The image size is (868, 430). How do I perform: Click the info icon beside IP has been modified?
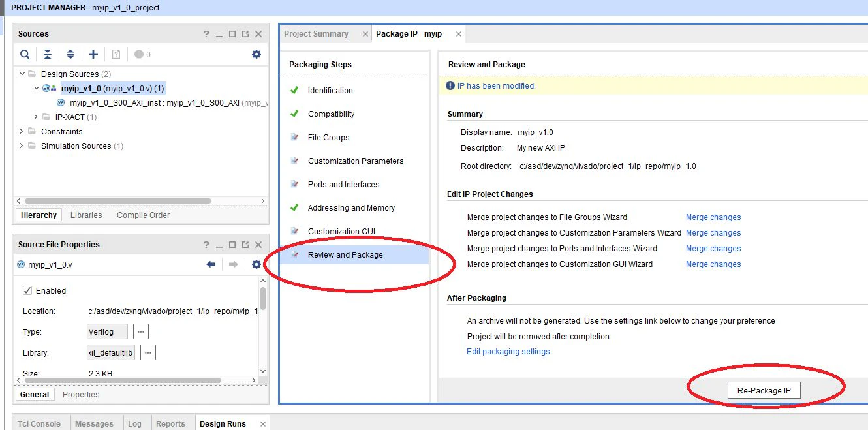[450, 85]
